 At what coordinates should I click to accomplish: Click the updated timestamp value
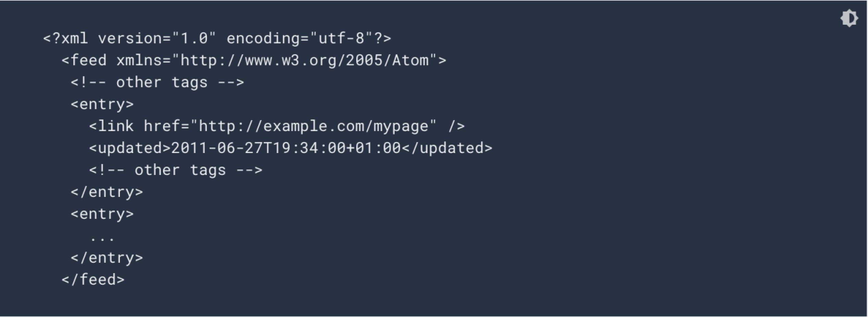coord(286,148)
